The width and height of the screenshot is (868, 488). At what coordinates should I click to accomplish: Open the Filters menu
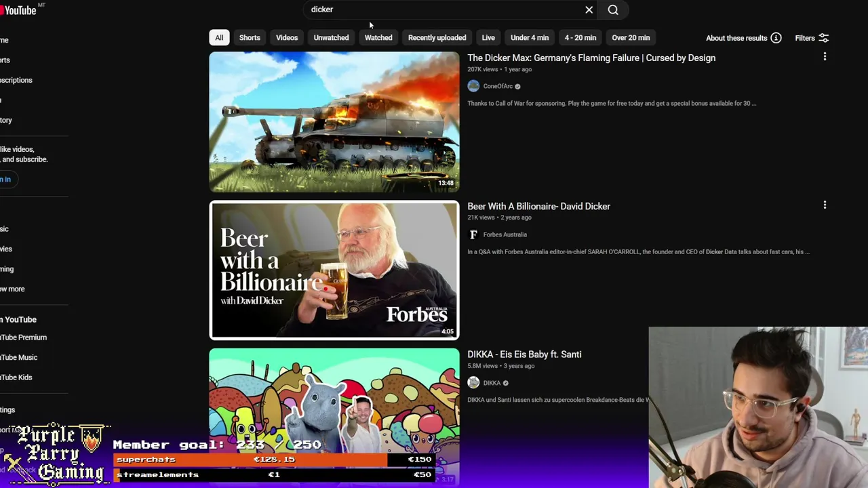812,38
